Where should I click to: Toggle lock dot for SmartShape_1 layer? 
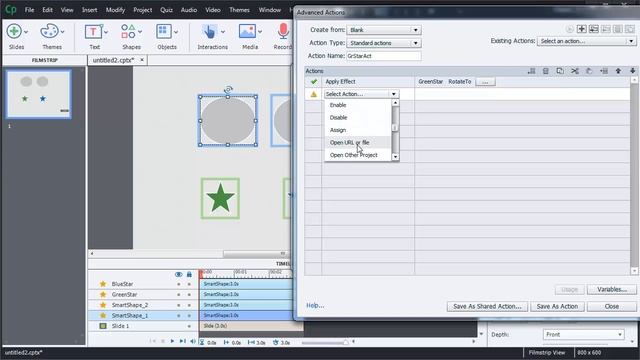click(189, 316)
